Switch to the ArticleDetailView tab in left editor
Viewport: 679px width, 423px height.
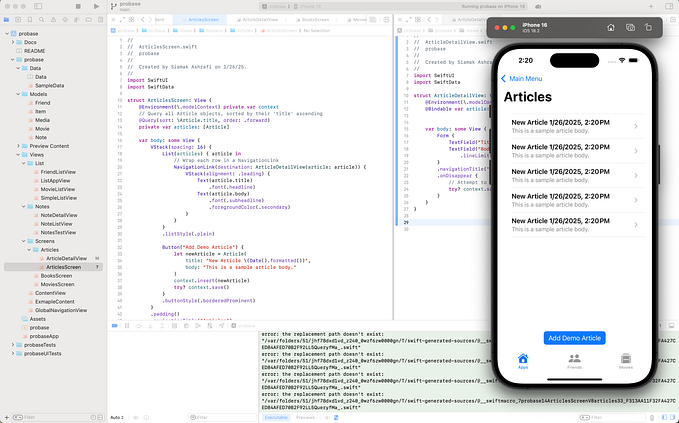pyautogui.click(x=256, y=19)
